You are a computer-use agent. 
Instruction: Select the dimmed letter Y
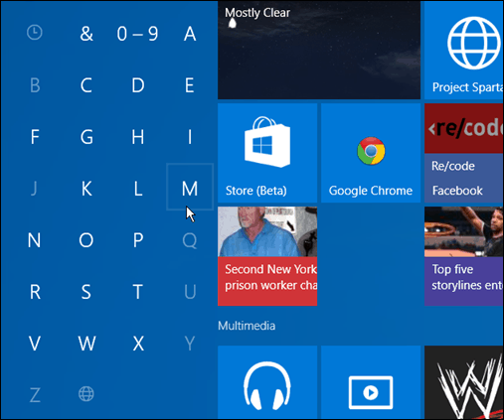190,344
